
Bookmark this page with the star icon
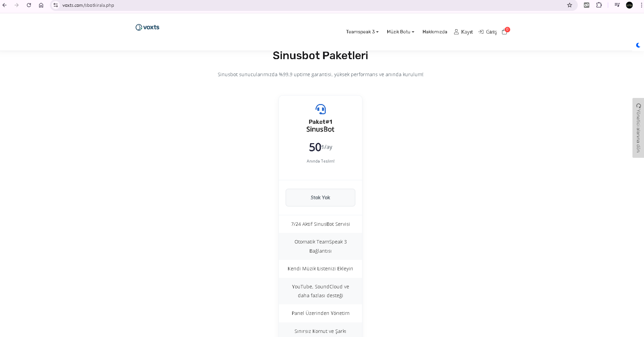click(570, 5)
